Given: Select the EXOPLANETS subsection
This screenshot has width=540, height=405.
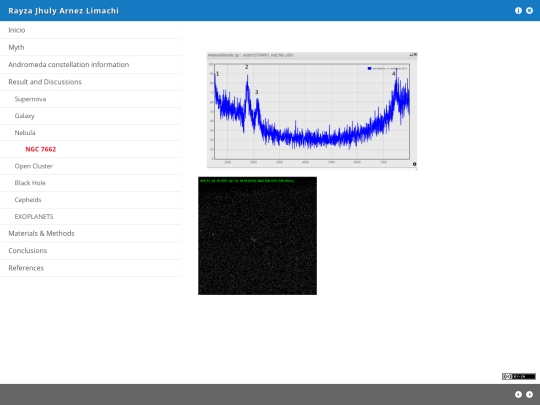Looking at the screenshot, I should coord(91,217).
